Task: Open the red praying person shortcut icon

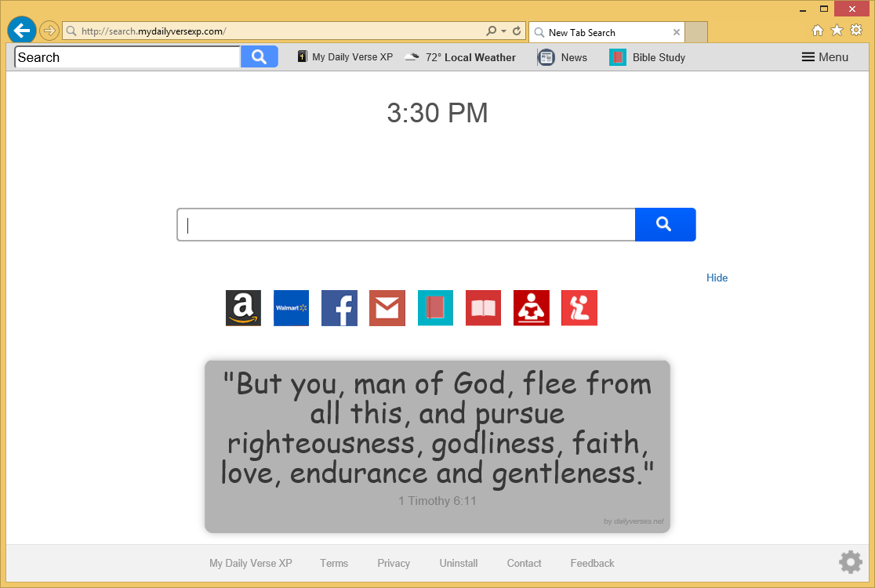Action: click(579, 308)
